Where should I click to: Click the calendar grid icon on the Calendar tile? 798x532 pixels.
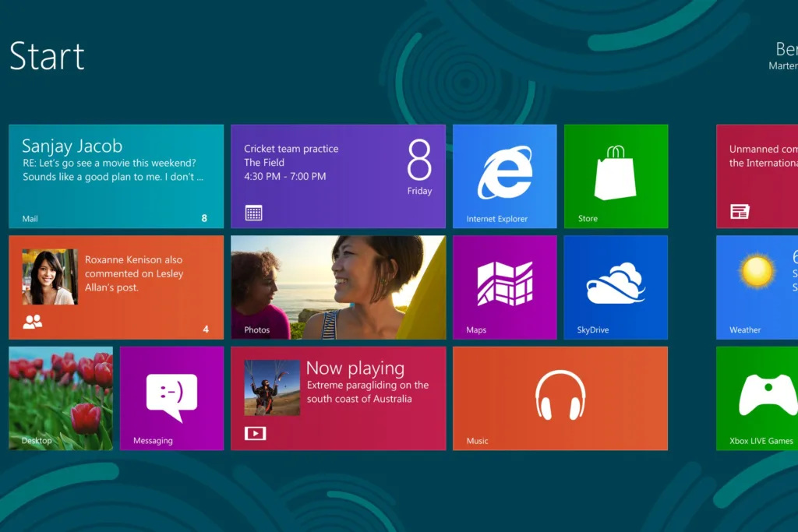pos(253,213)
